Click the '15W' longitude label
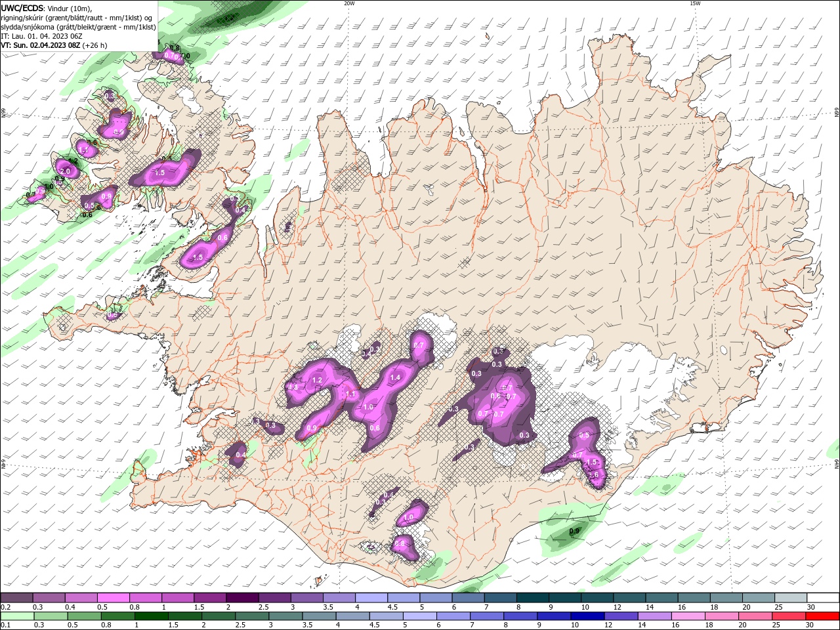Screen dimensions: 840x630 (x=695, y=3)
